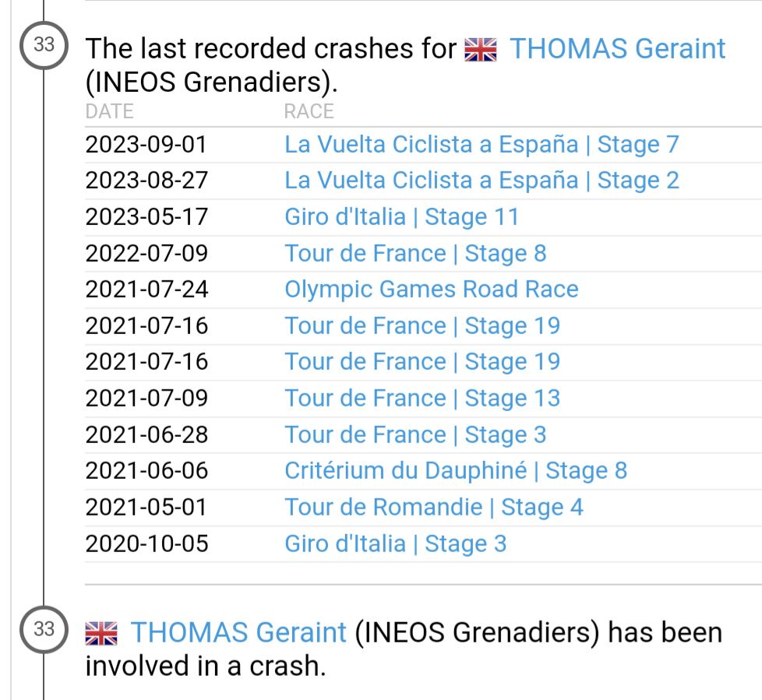This screenshot has height=700, width=762.
Task: Open La Vuelta Ciclista a España Stage 2
Action: [x=482, y=181]
